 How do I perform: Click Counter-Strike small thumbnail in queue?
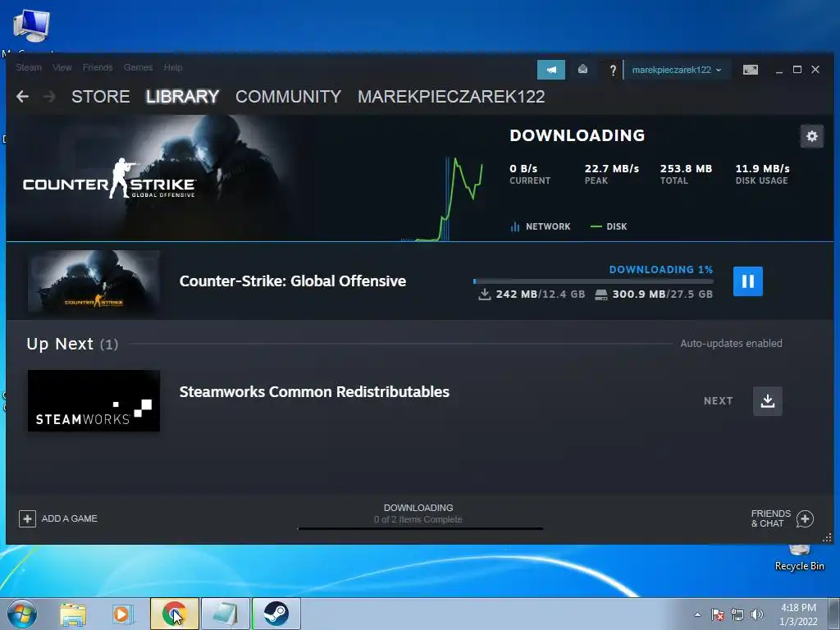click(x=94, y=281)
